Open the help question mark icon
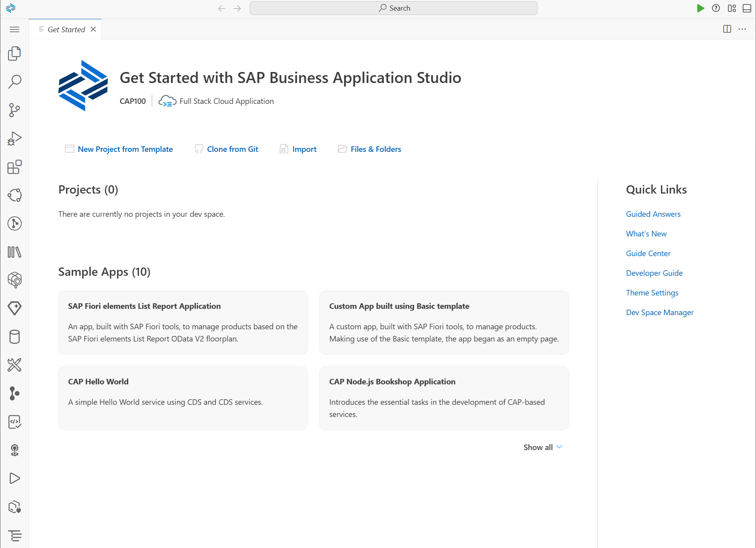This screenshot has height=548, width=756. pos(716,8)
